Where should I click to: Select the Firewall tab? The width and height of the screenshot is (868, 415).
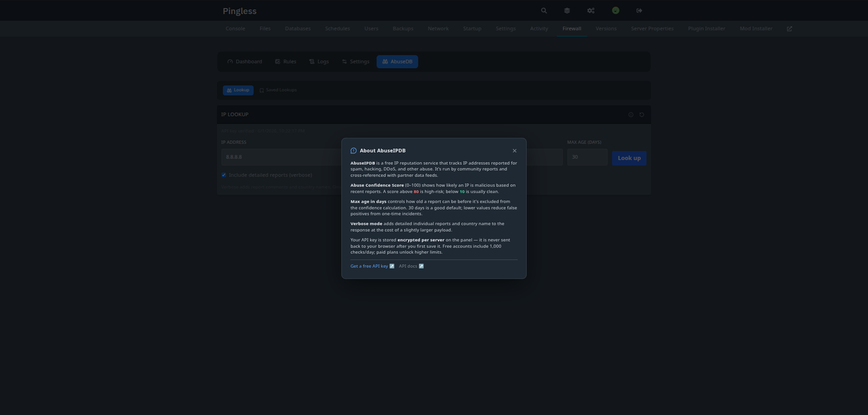[572, 28]
